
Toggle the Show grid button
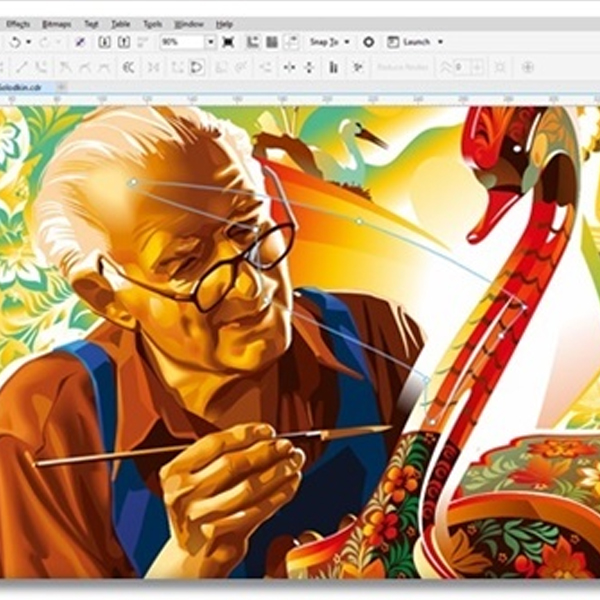[271, 42]
